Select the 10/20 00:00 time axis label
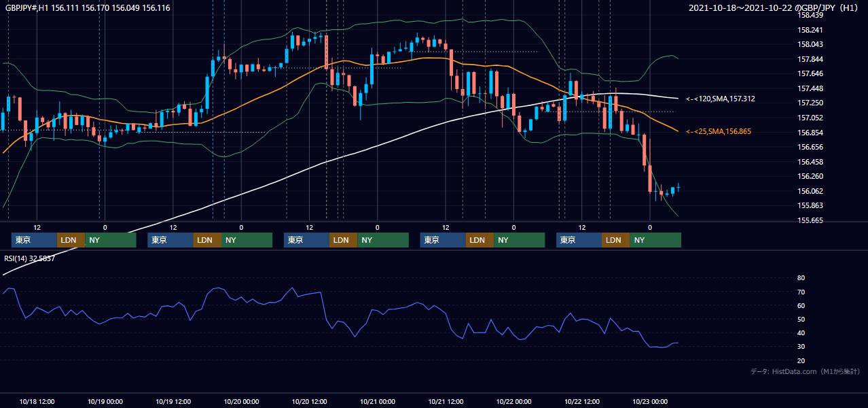This screenshot has height=408, width=868. [242, 401]
